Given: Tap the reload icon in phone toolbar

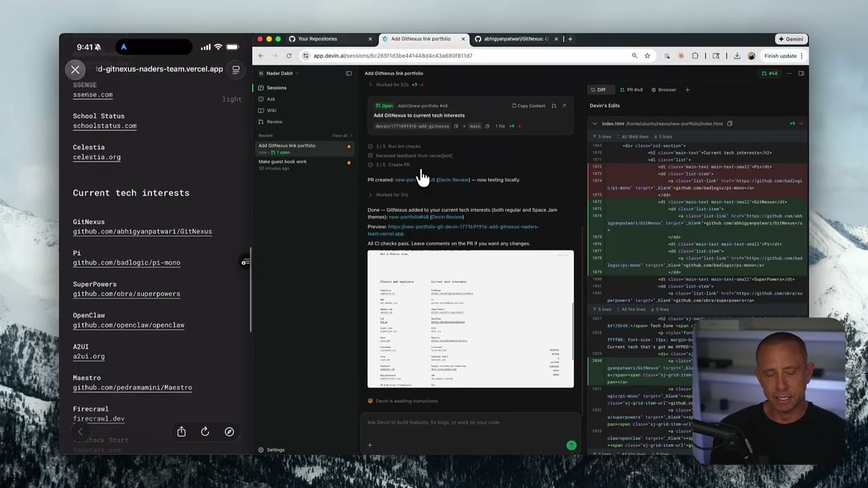Looking at the screenshot, I should pos(205,432).
